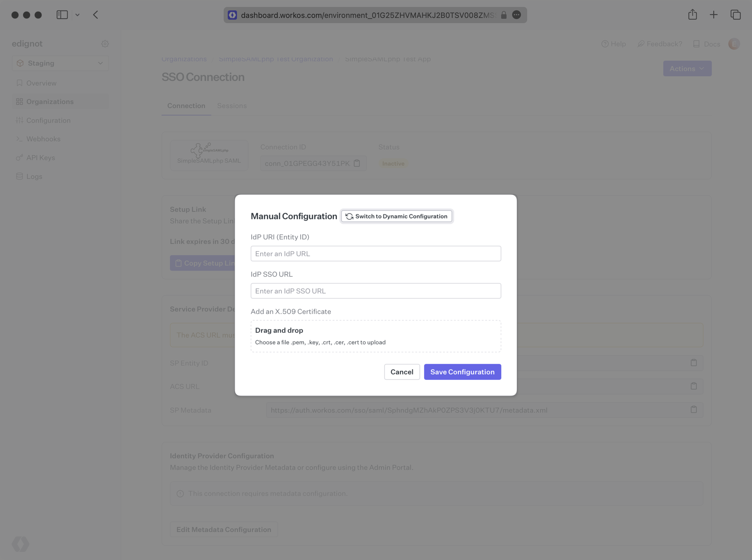The width and height of the screenshot is (752, 560).
Task: Click the X.509 certificate drag and drop area
Action: 375,336
